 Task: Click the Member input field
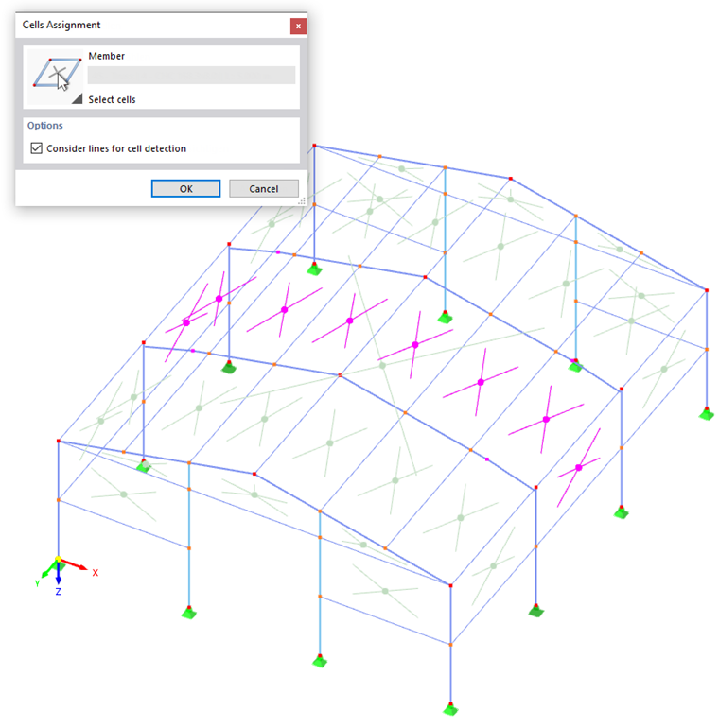tap(191, 76)
